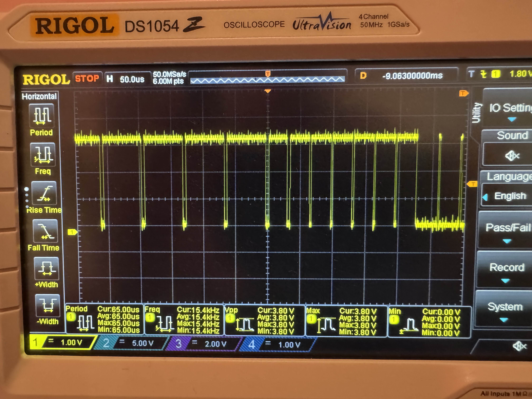Click the Horizontal menu header label
532x399 pixels.
click(39, 96)
